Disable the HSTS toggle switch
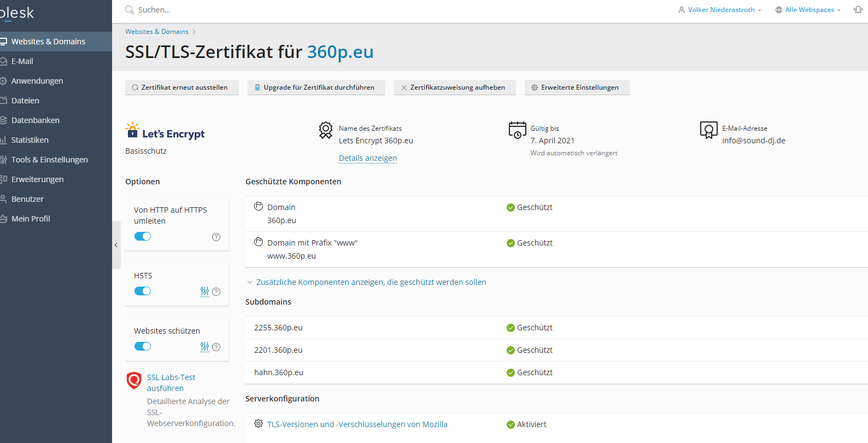Image resolution: width=868 pixels, height=443 pixels. pos(143,291)
